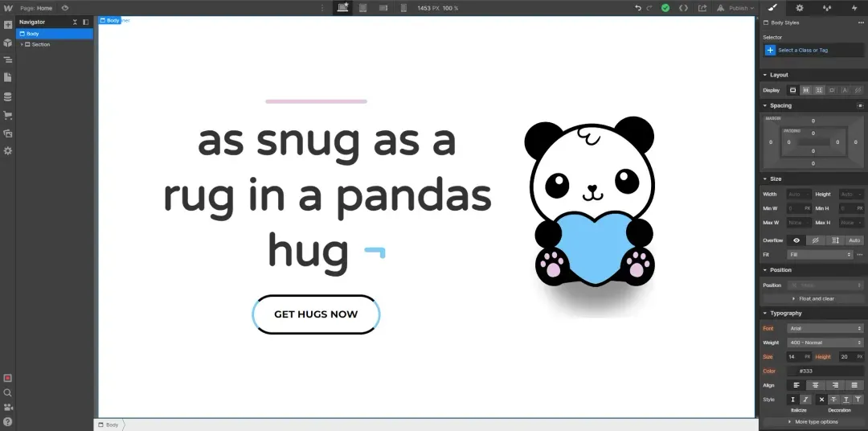868x431 pixels.
Task: Expand Float and clear options
Action: 813,298
